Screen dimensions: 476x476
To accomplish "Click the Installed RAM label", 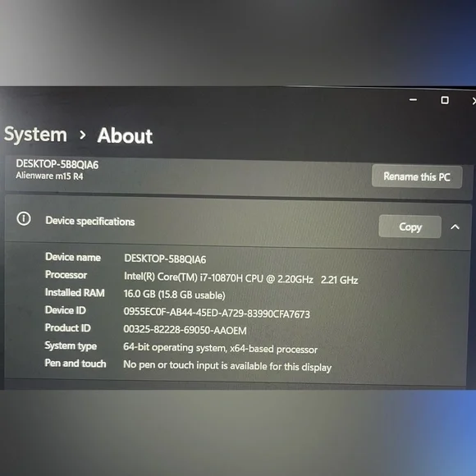I will [x=75, y=292].
